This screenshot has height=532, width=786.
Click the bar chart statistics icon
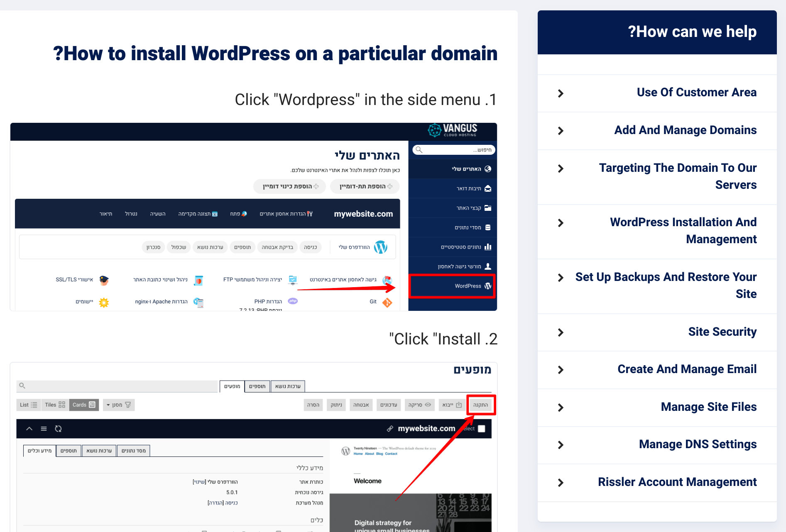488,247
